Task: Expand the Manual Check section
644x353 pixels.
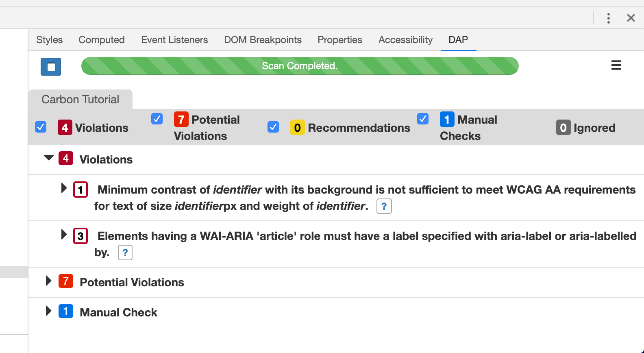Action: (48, 311)
